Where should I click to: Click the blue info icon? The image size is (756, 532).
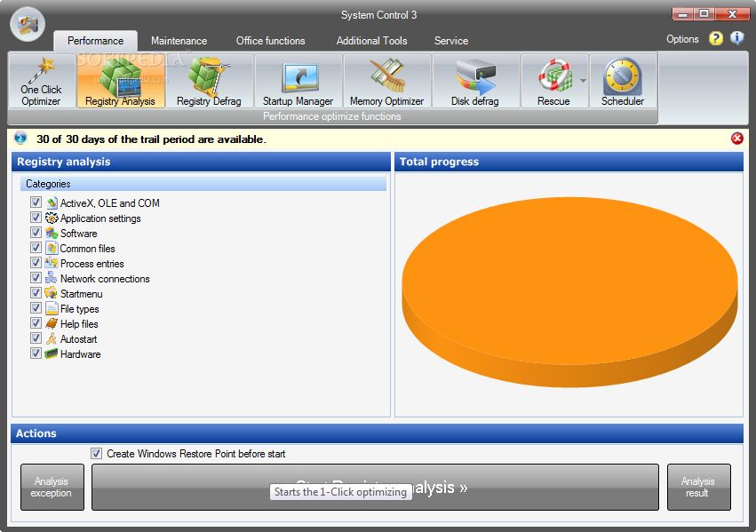pyautogui.click(x=736, y=38)
